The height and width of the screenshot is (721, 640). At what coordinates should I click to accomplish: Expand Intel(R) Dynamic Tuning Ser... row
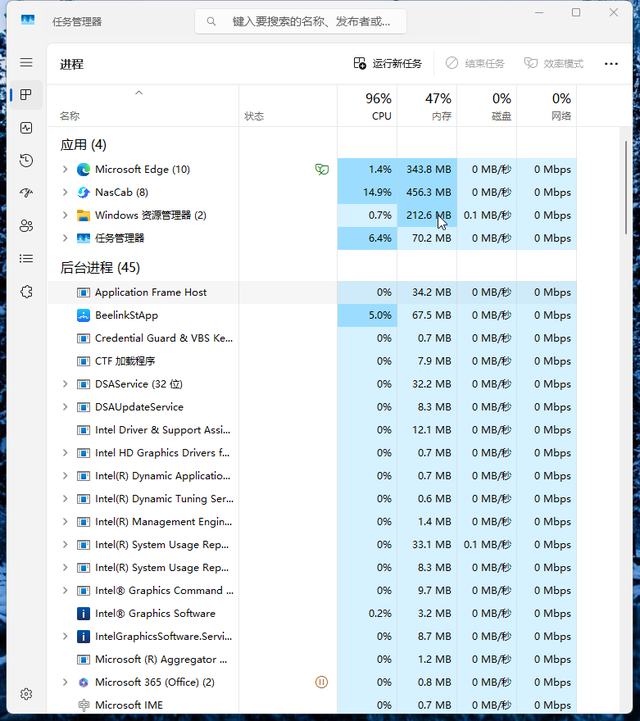point(65,498)
